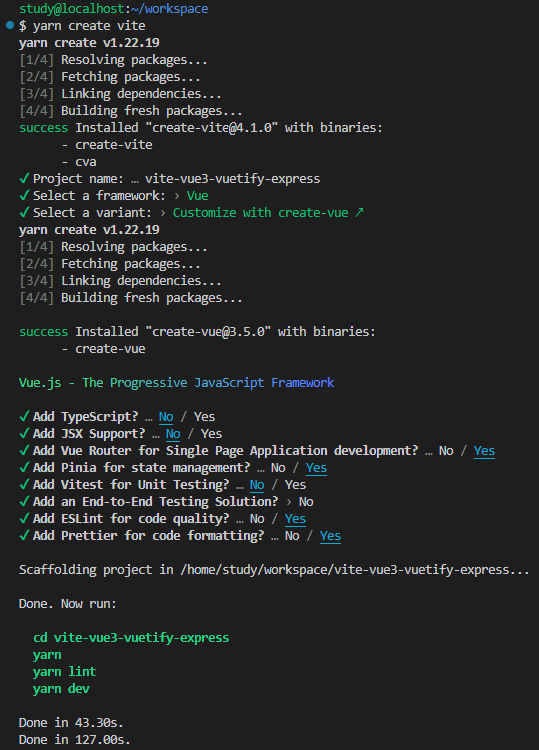Click the arrow icon after create-vue
Viewport: 539px width, 750px height.
tap(359, 213)
